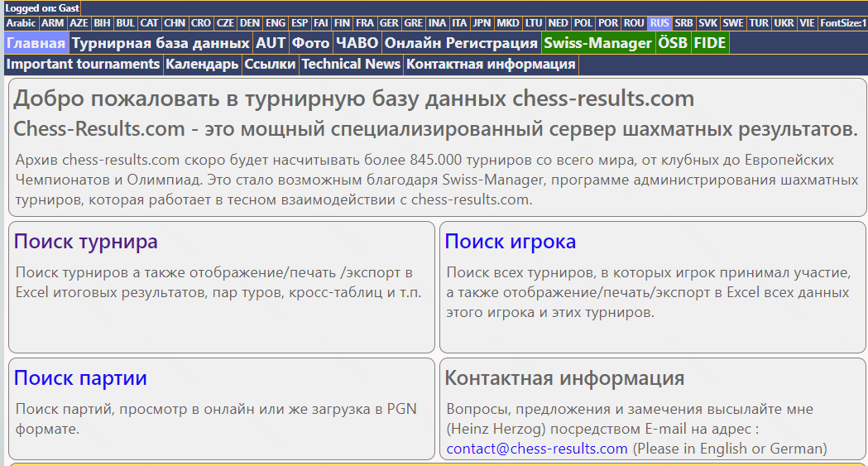Choose MKD language option
This screenshot has width=868, height=466.
coord(508,23)
